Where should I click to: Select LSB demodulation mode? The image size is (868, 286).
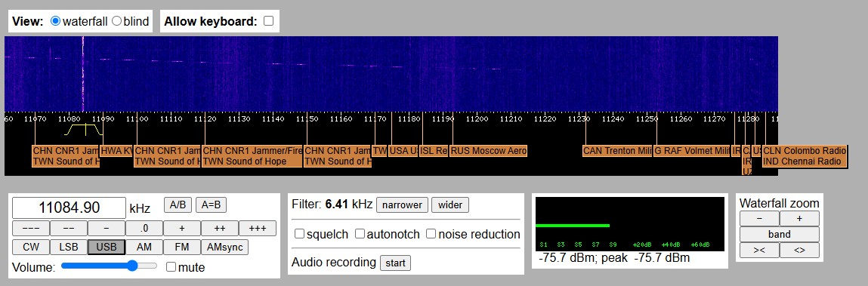pos(69,248)
